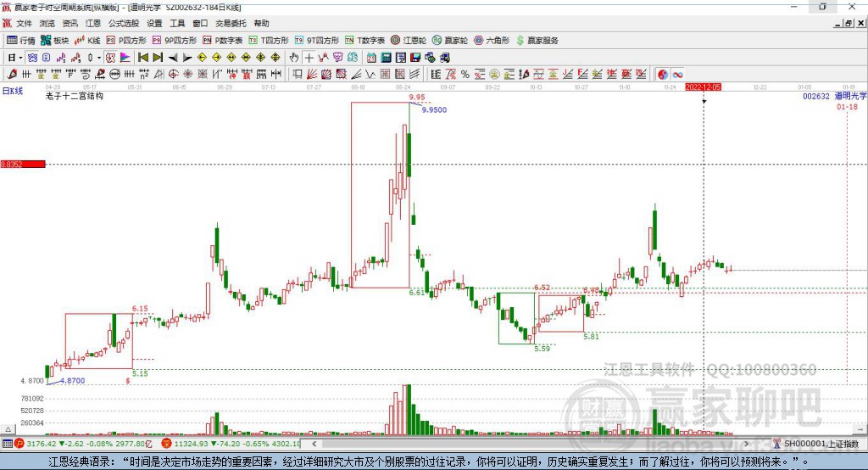Open the candlestick style dropdown arrow
The image size is (868, 470).
99,58
